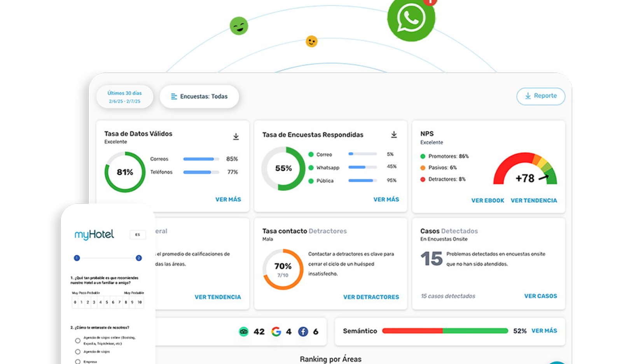Select score 5 in recommendation scale
Image resolution: width=622 pixels, height=364 pixels.
pos(107,302)
